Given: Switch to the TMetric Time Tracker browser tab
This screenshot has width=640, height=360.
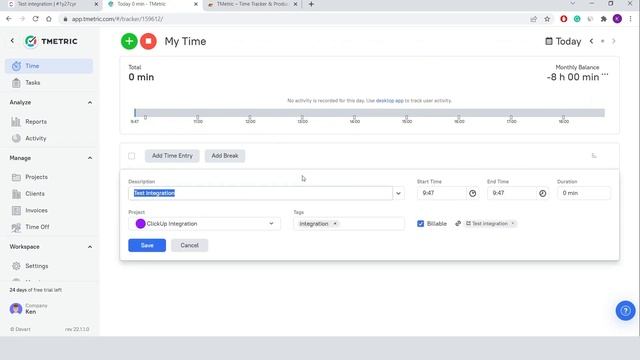Looking at the screenshot, I should click(252, 4).
